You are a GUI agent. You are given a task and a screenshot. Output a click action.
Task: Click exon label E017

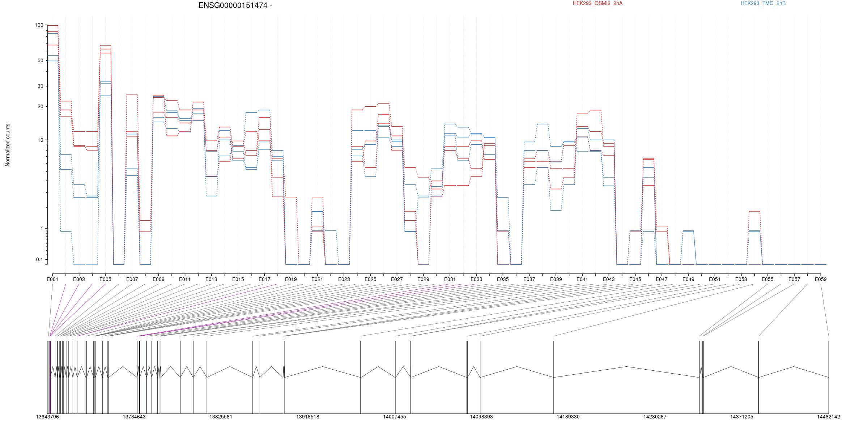264,279
